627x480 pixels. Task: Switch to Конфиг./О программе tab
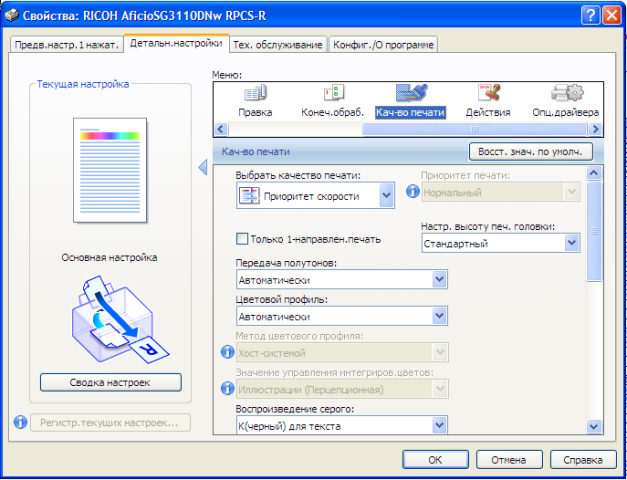pyautogui.click(x=383, y=45)
